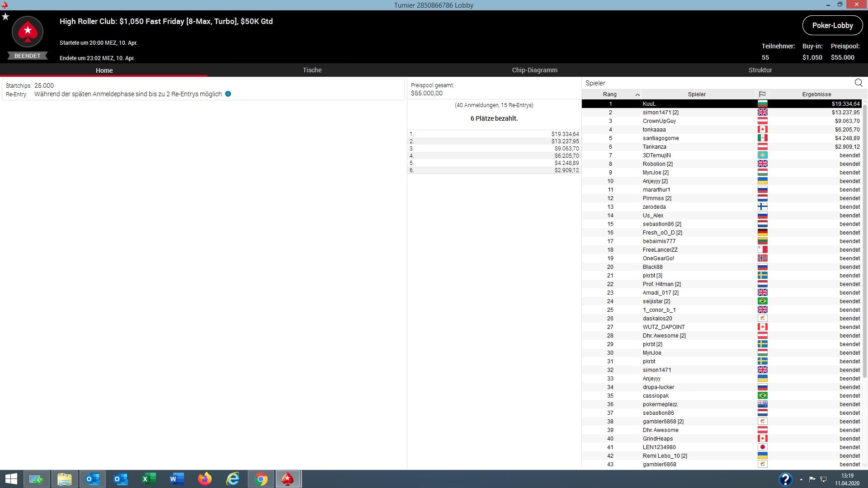Click the player search magnifier icon

pos(858,83)
